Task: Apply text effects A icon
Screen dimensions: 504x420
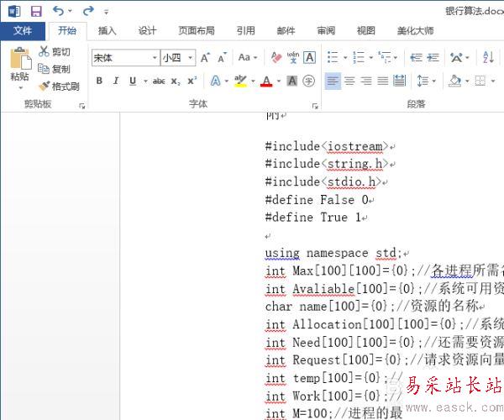Action: coord(215,81)
